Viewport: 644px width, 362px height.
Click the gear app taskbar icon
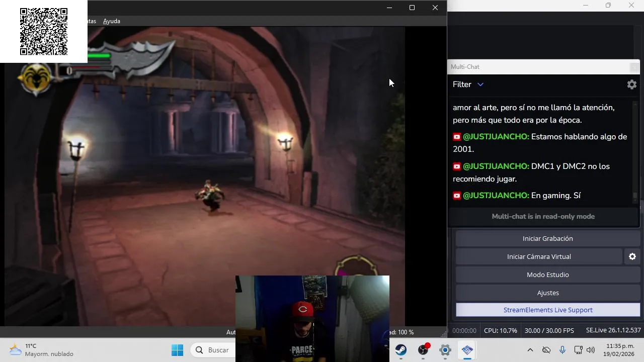[x=445, y=350]
